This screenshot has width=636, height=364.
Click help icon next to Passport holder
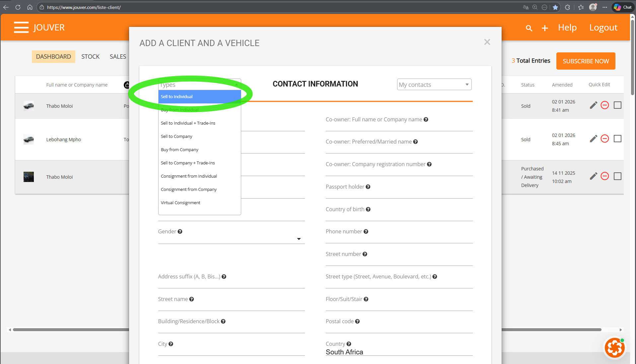click(x=368, y=187)
